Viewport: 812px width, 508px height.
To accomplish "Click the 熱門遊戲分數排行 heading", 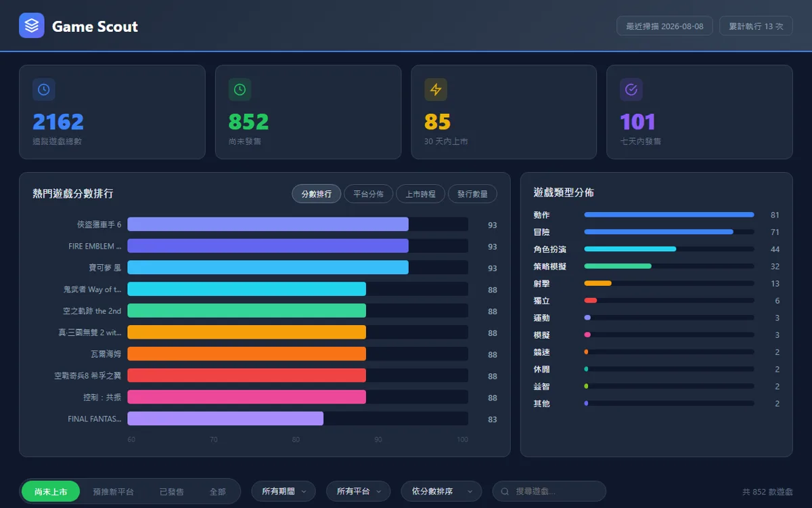I will click(x=73, y=194).
